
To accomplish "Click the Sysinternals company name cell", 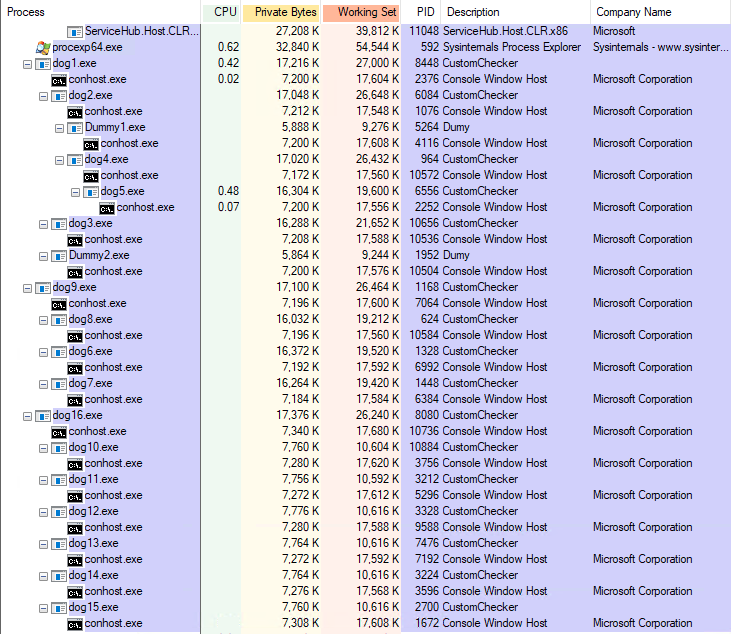I will click(660, 47).
